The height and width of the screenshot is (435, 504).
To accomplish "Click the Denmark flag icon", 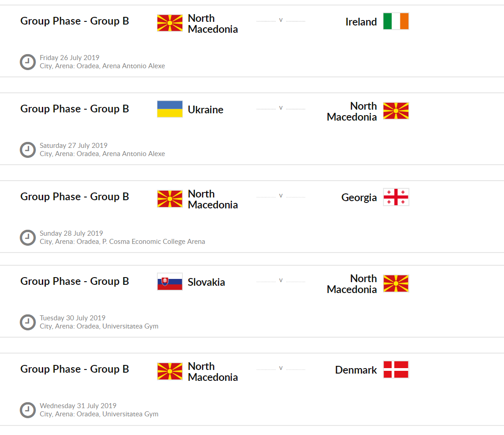I will coord(396,369).
